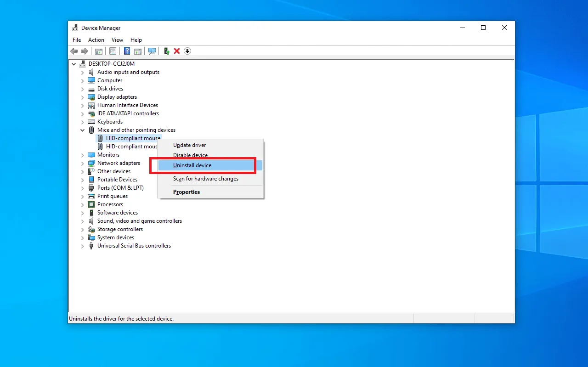The width and height of the screenshot is (588, 367).
Task: Click the Keyboards category icon
Action: [91, 122]
